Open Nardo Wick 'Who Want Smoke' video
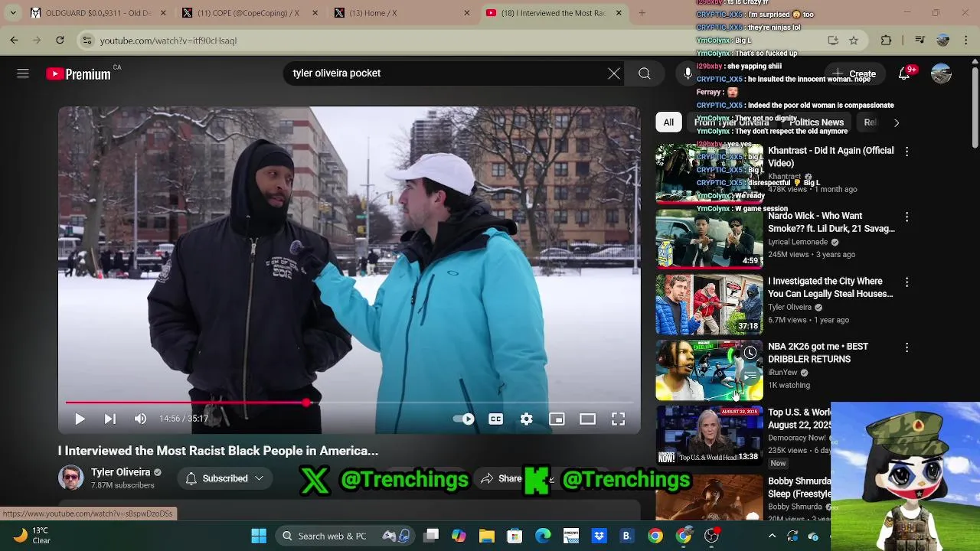The image size is (980, 551). 709,240
